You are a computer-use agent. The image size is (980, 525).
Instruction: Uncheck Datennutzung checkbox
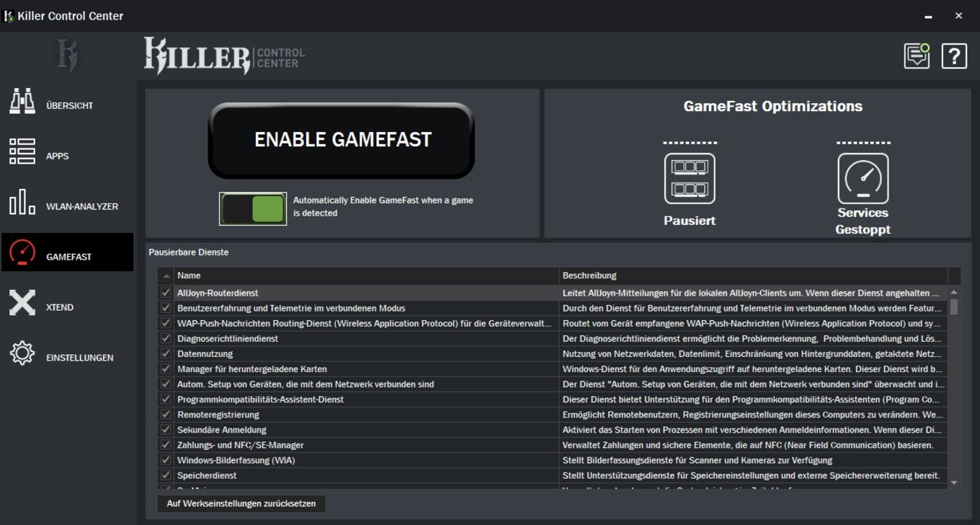click(x=166, y=353)
